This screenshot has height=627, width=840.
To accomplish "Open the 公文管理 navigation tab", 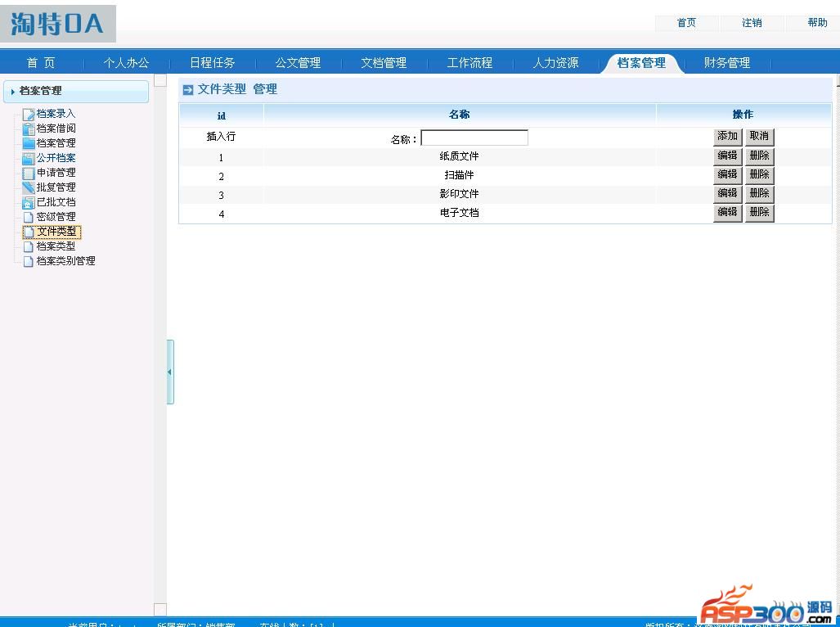I will click(x=298, y=63).
